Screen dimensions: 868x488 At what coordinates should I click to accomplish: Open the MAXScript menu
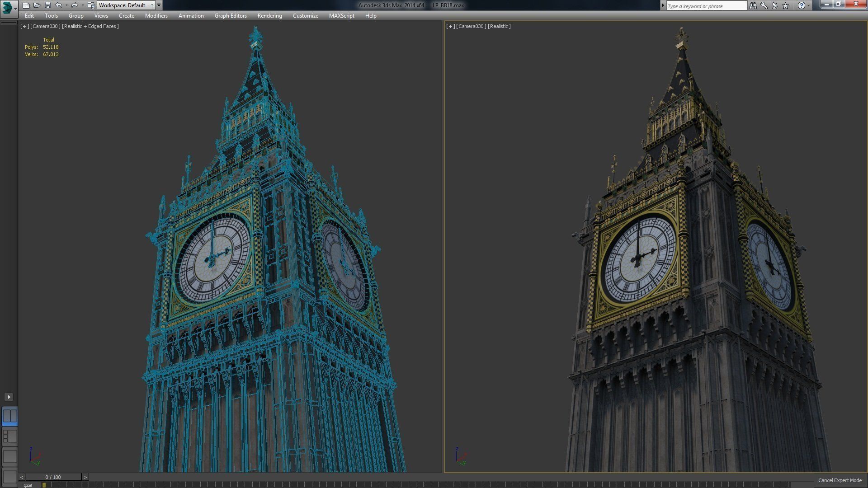pos(342,16)
